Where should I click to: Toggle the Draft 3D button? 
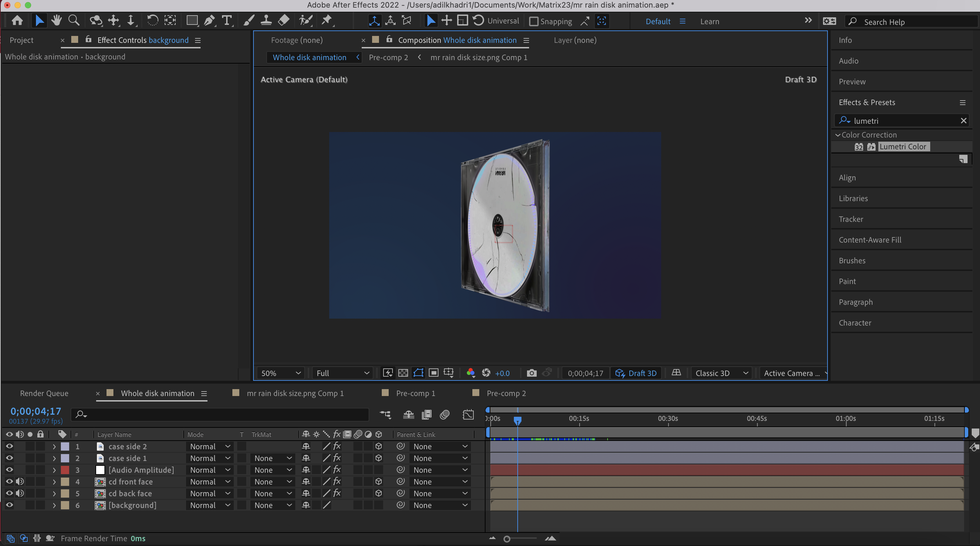pyautogui.click(x=636, y=373)
